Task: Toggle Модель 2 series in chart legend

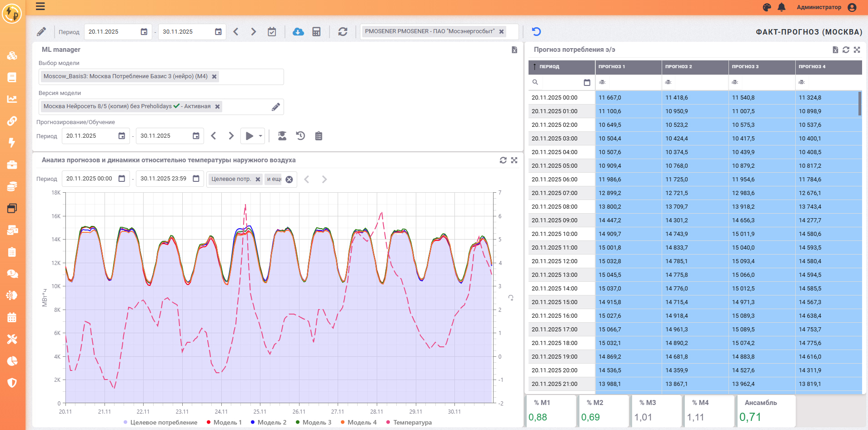Action: pyautogui.click(x=269, y=422)
